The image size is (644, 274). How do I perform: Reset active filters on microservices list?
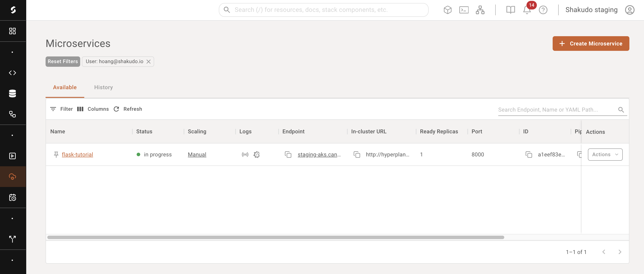point(62,61)
